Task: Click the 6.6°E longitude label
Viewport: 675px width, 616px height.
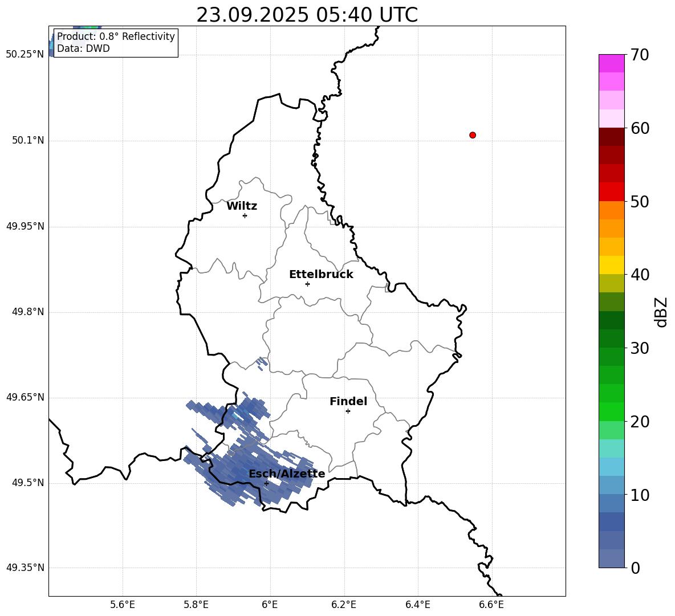Action: [491, 605]
